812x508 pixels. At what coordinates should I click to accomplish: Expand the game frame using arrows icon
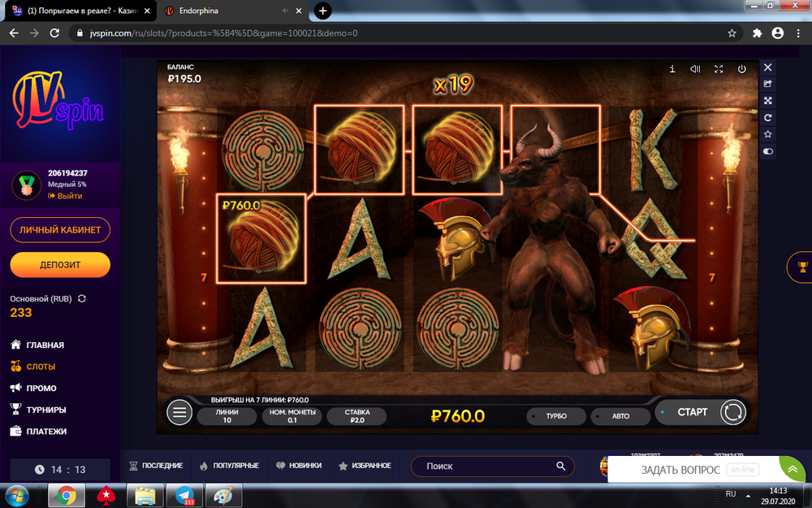click(x=768, y=101)
